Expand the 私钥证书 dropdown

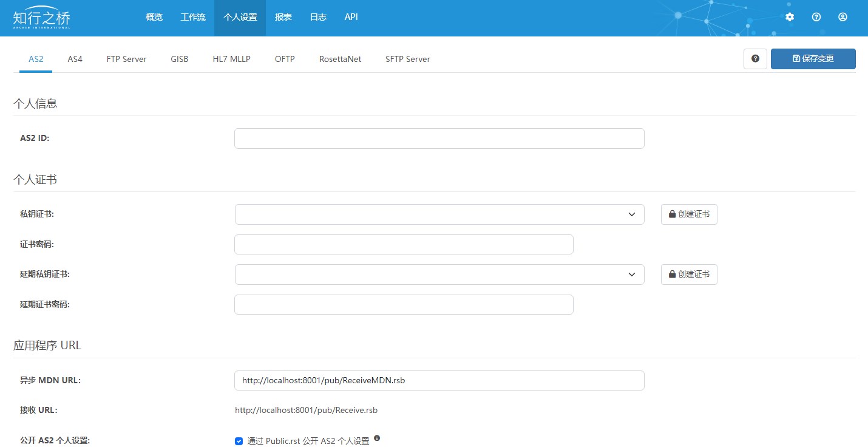pyautogui.click(x=439, y=214)
